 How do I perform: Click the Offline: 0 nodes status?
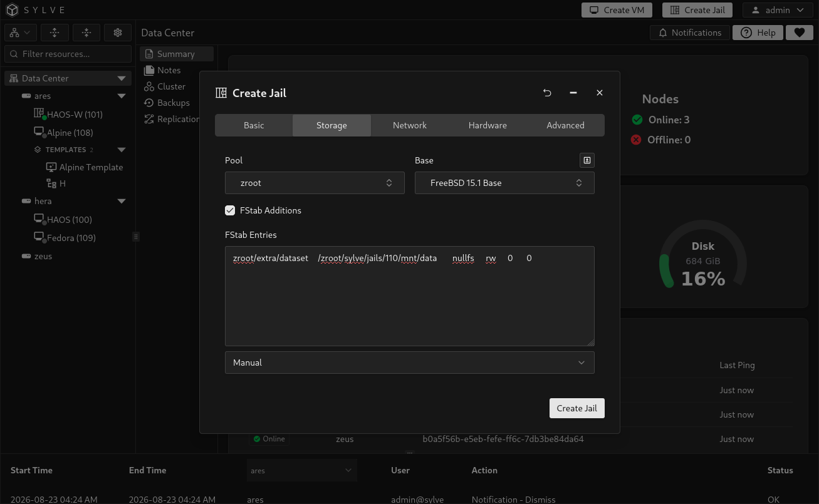tap(660, 140)
